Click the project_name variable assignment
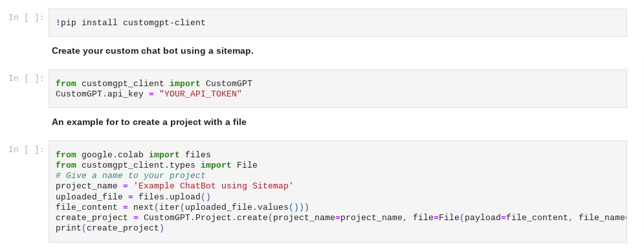Screen dimensions: 644x248 pyautogui.click(x=175, y=186)
